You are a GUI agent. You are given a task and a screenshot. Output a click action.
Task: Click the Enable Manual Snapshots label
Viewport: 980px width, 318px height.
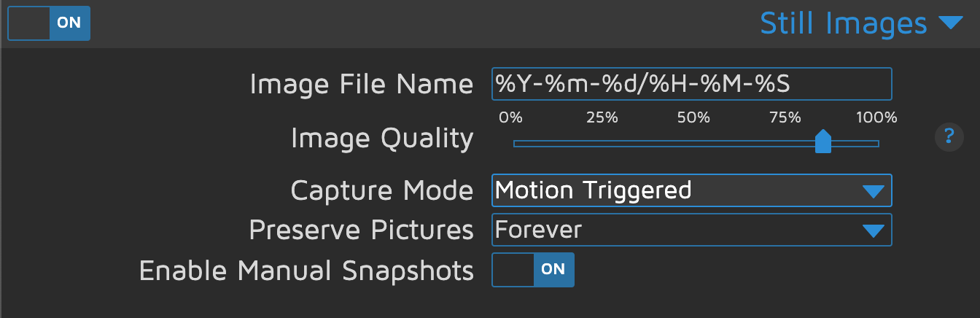coord(306,270)
